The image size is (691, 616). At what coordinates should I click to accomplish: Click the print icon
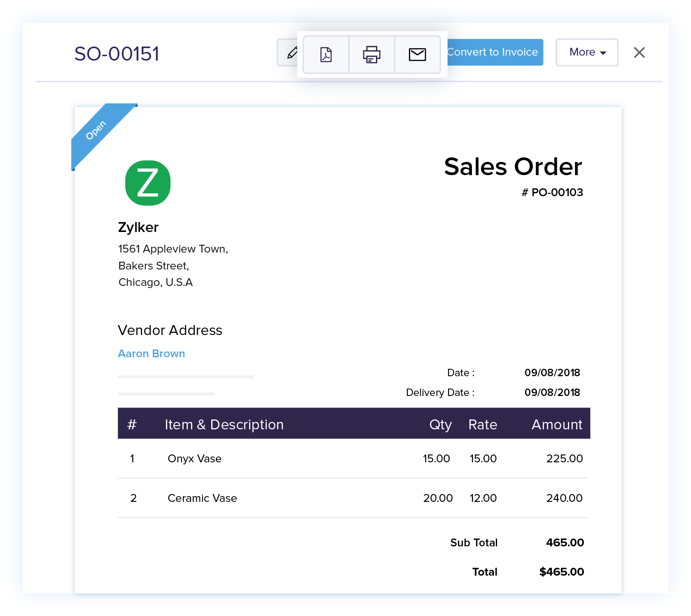pos(371,54)
